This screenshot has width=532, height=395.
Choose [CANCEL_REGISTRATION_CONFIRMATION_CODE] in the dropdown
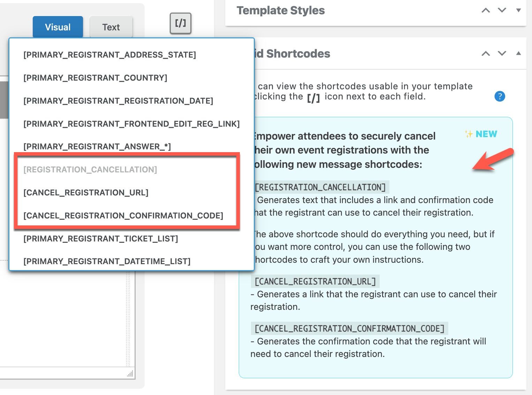pos(123,216)
